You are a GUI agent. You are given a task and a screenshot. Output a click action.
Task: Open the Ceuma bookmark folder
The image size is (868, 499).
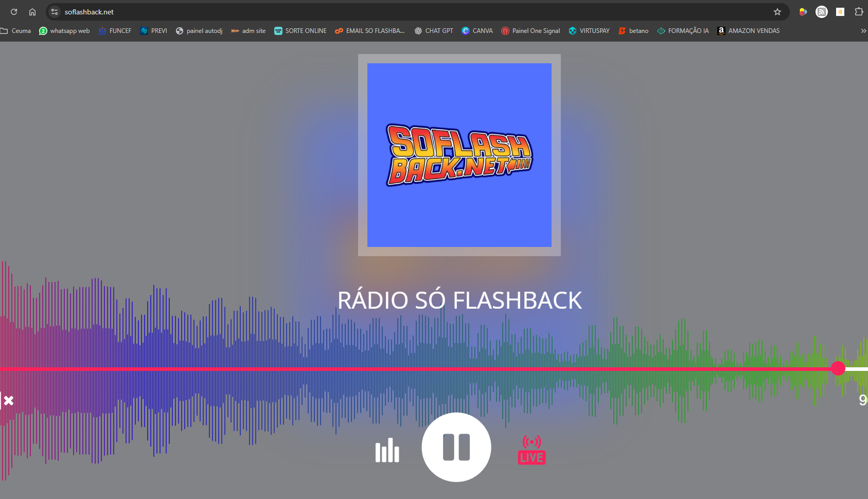15,31
